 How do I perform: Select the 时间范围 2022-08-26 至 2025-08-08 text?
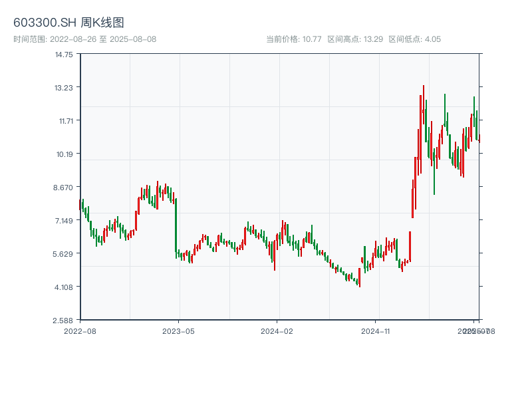pos(85,39)
